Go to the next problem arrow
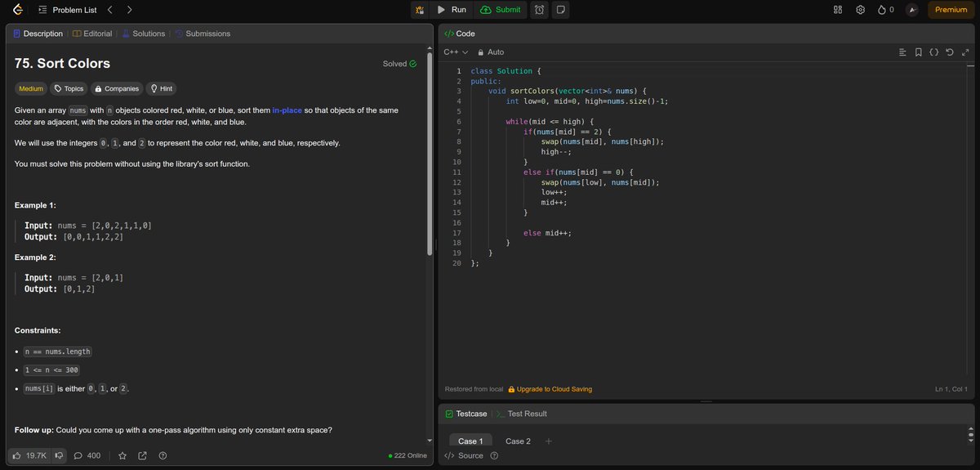Screen dimensions: 980x470 [130, 10]
